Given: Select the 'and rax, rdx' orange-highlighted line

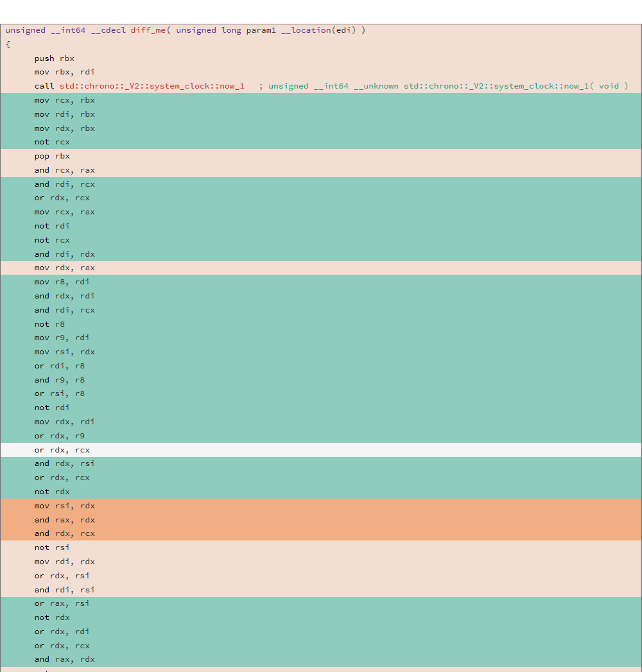Looking at the screenshot, I should pyautogui.click(x=64, y=519).
